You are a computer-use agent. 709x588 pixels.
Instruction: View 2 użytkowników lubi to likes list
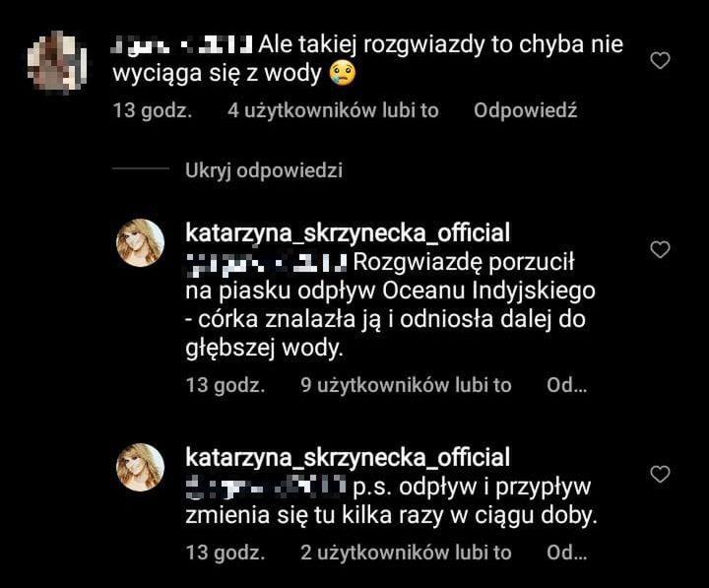(406, 553)
